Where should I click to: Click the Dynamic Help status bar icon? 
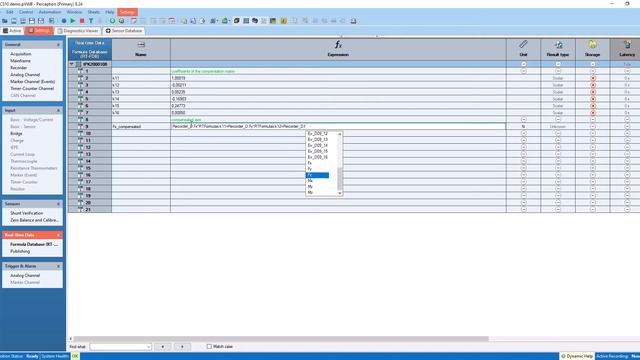coord(563,356)
